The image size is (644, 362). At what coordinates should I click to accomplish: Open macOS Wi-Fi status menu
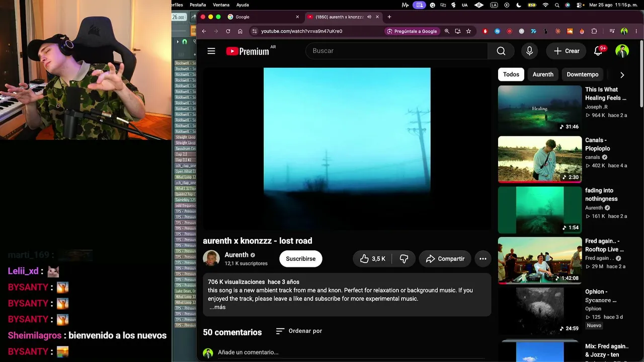click(545, 5)
